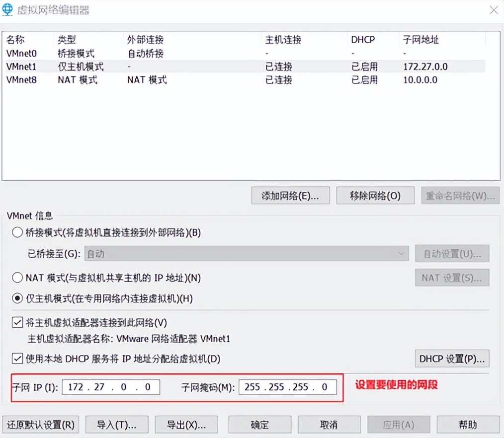Image resolution: width=504 pixels, height=438 pixels.
Task: Click the 子网掩码 first octet 255
Action: point(252,387)
